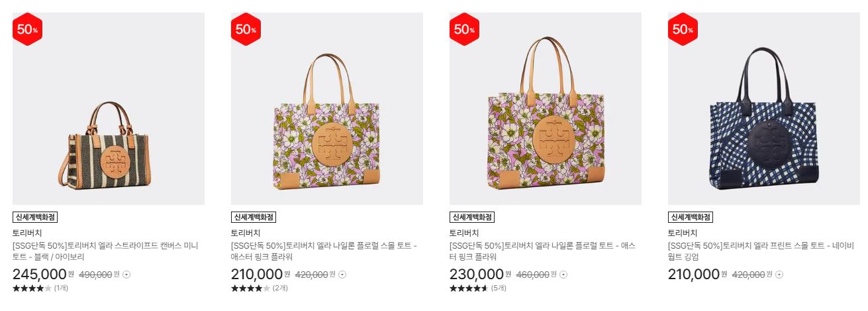Expand price details arrow next to 490,000원
The image size is (868, 311).
point(126,275)
